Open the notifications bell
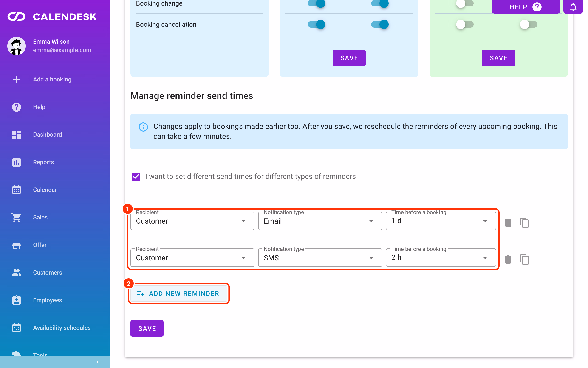The height and width of the screenshot is (368, 588). tap(573, 7)
